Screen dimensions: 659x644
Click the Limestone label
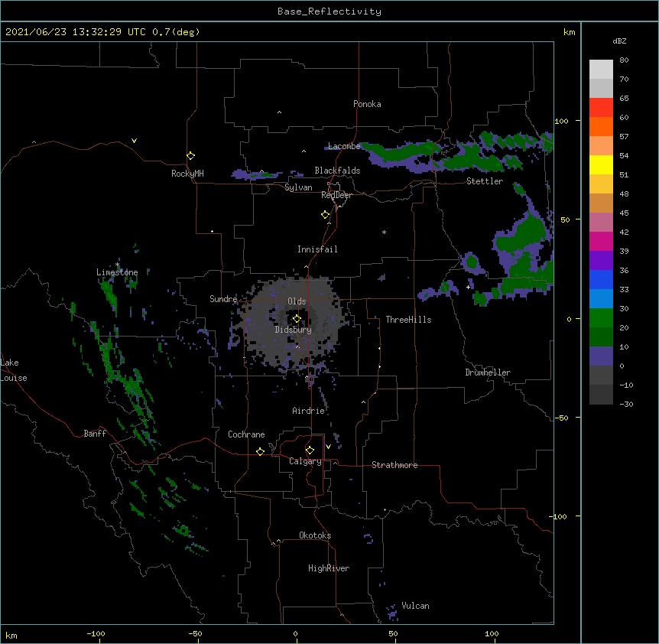pyautogui.click(x=117, y=272)
